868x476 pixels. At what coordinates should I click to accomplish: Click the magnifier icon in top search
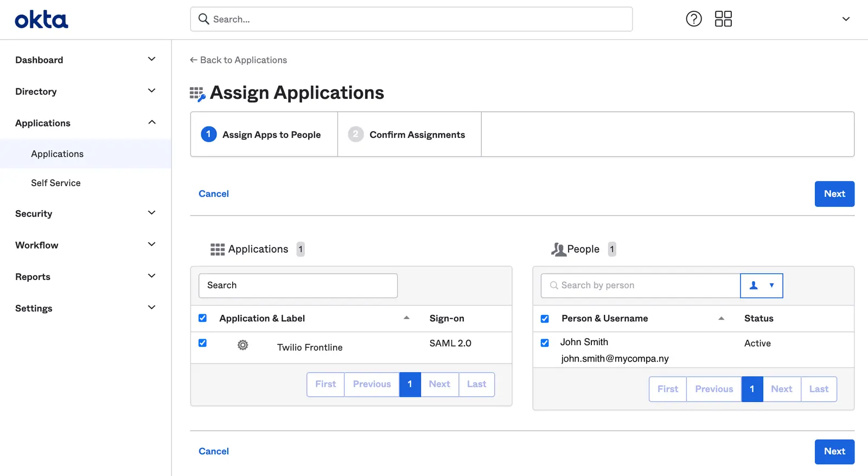point(204,19)
